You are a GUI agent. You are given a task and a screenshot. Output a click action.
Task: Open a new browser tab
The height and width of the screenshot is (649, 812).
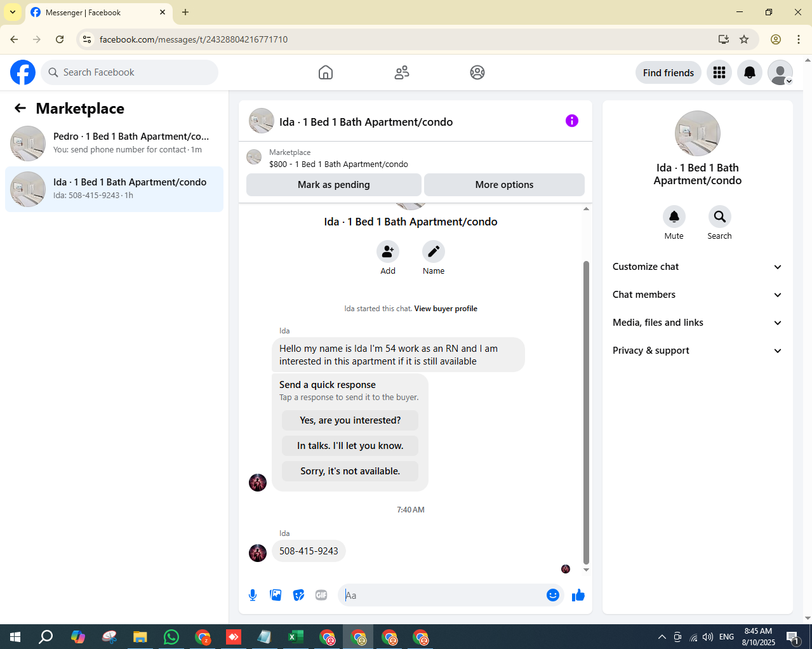[185, 12]
